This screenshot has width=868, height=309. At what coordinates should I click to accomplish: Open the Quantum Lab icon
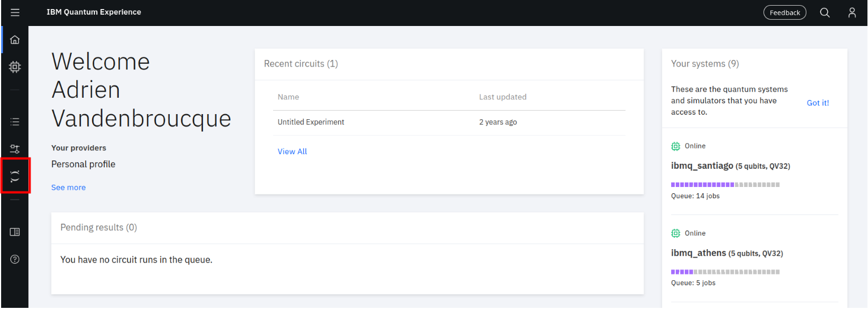[15, 176]
